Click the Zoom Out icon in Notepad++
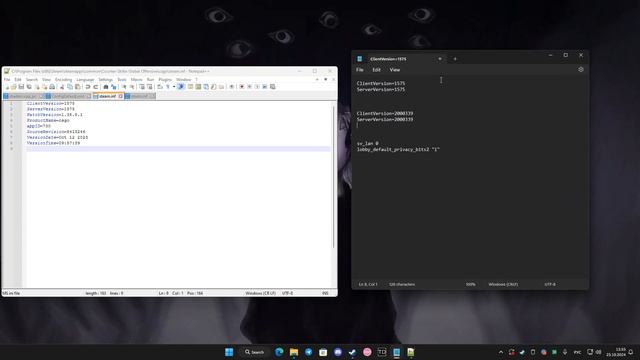Screen dimensions: 640x360 pyautogui.click(x=132, y=87)
